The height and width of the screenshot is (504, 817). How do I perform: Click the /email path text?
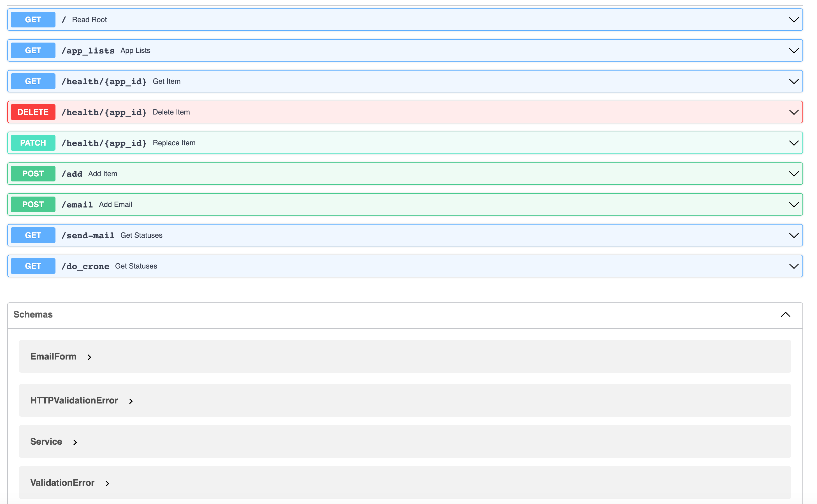click(x=77, y=205)
